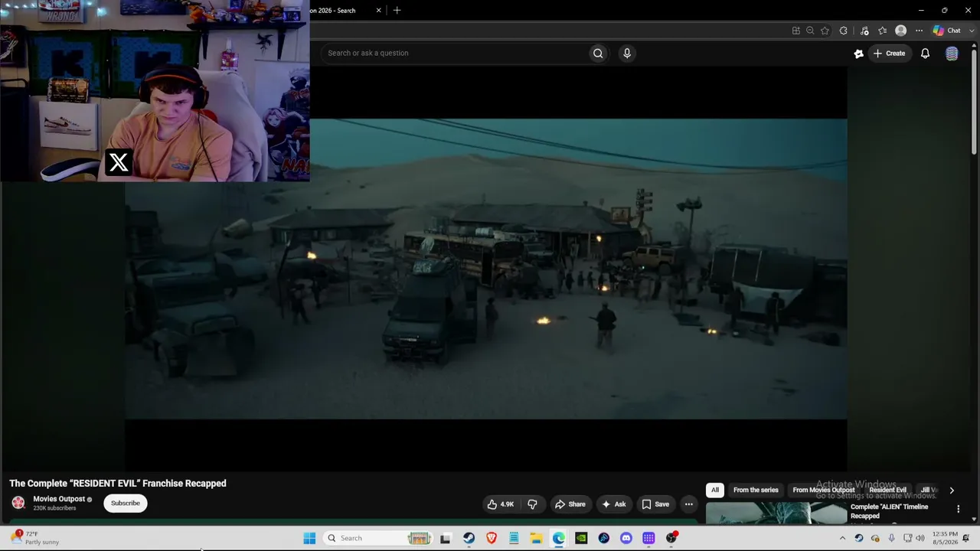Viewport: 980px width, 551px height.
Task: Click the volume icon in system tray
Action: click(920, 538)
